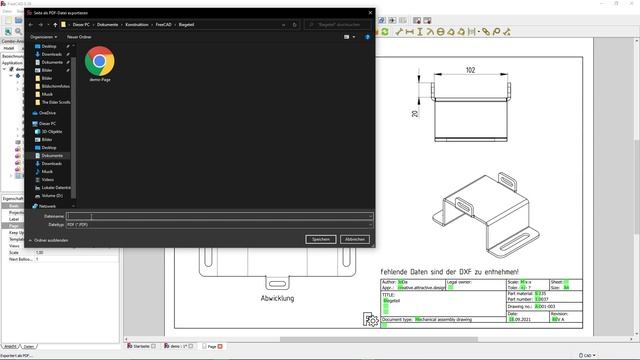Click the 102 dimension on the drawing
Screen dimensions: 640x360
(x=471, y=70)
